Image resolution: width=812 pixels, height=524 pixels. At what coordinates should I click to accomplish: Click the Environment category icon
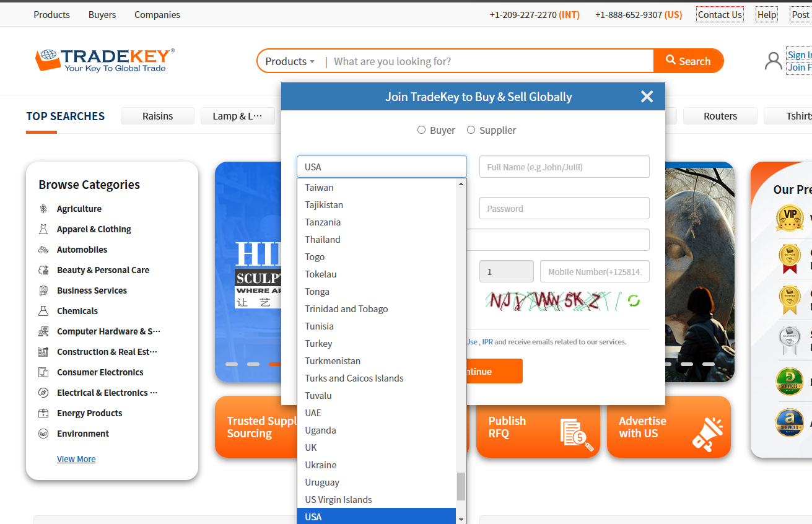pos(43,434)
